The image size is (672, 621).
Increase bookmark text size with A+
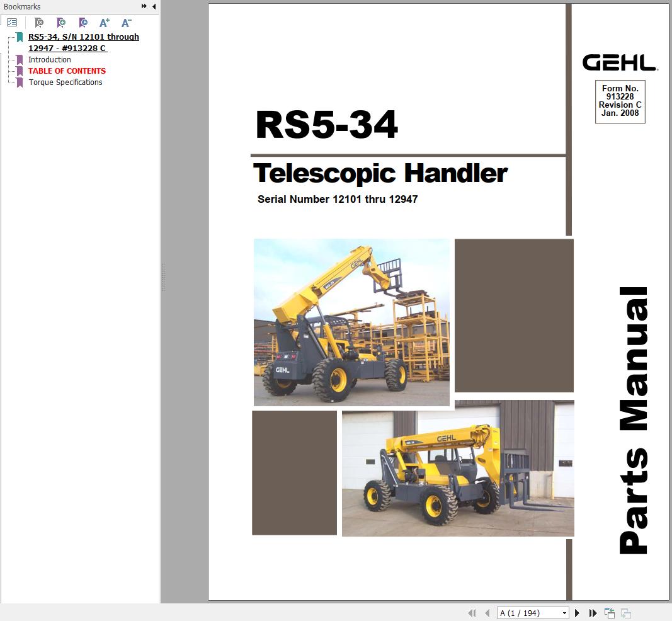[105, 22]
